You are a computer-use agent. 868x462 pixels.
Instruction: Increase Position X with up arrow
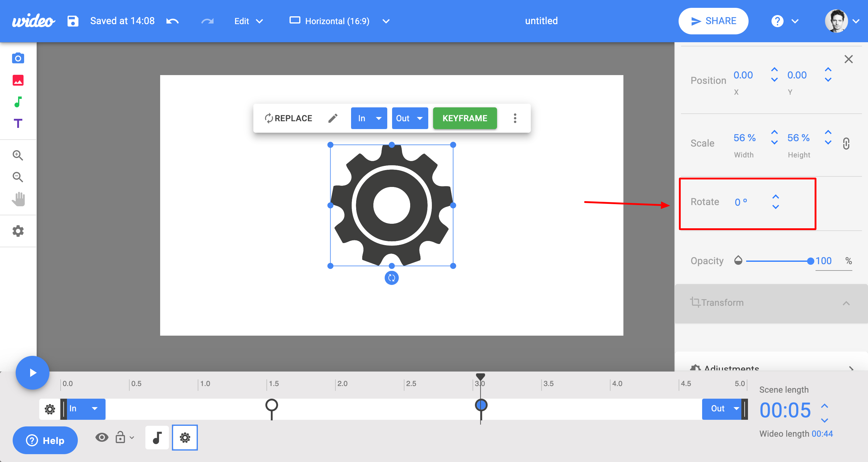point(774,69)
